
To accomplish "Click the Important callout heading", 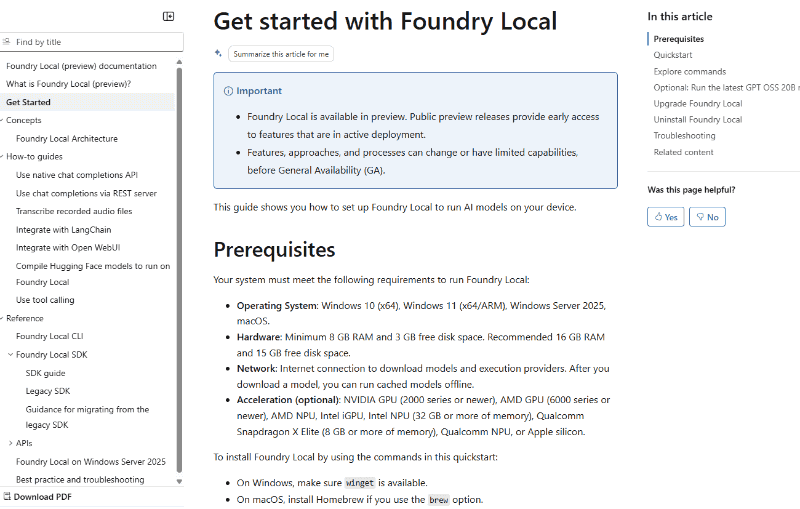I will pyautogui.click(x=259, y=91).
